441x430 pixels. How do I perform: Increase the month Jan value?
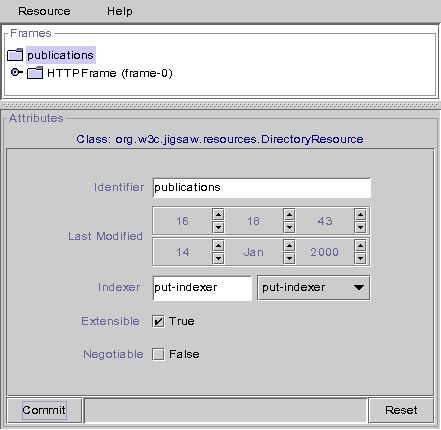pos(289,246)
